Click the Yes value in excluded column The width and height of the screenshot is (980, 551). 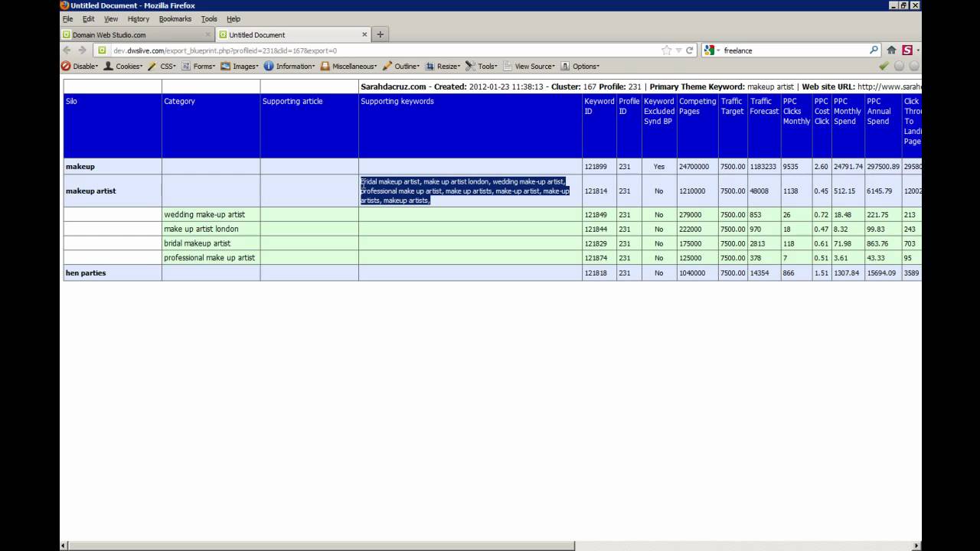(659, 166)
